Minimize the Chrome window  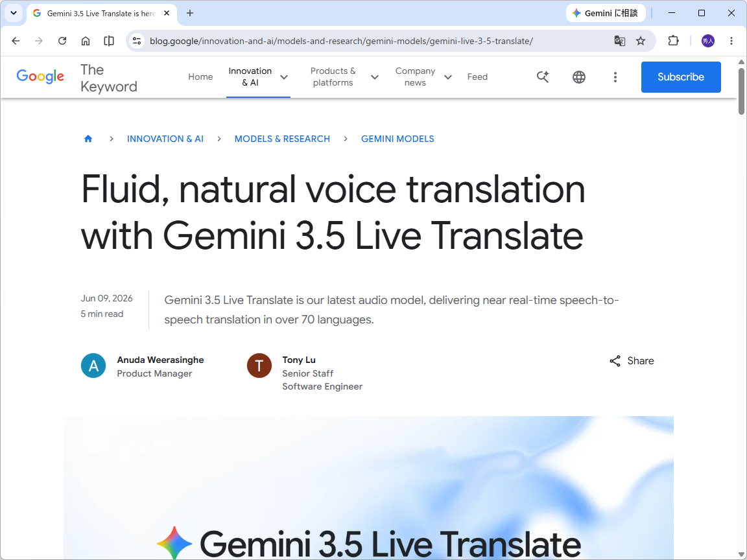click(x=672, y=14)
